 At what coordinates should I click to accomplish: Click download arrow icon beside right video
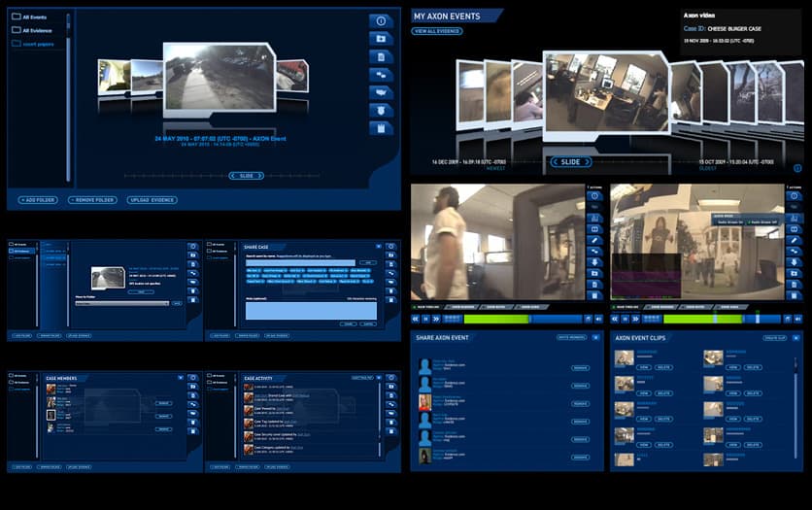point(794,262)
